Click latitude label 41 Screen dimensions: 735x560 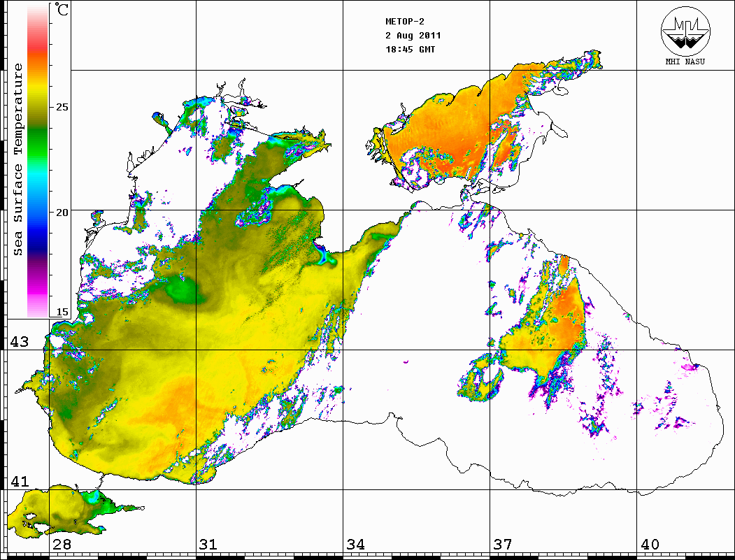[x=20, y=482]
